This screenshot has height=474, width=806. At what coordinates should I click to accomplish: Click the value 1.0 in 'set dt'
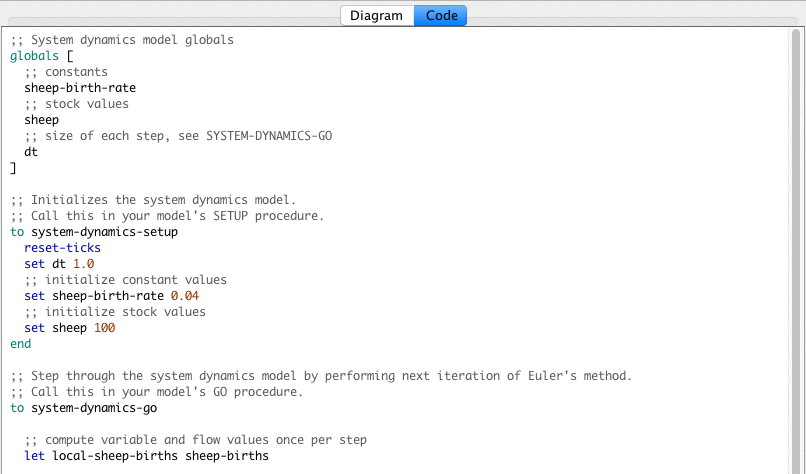pyautogui.click(x=83, y=264)
